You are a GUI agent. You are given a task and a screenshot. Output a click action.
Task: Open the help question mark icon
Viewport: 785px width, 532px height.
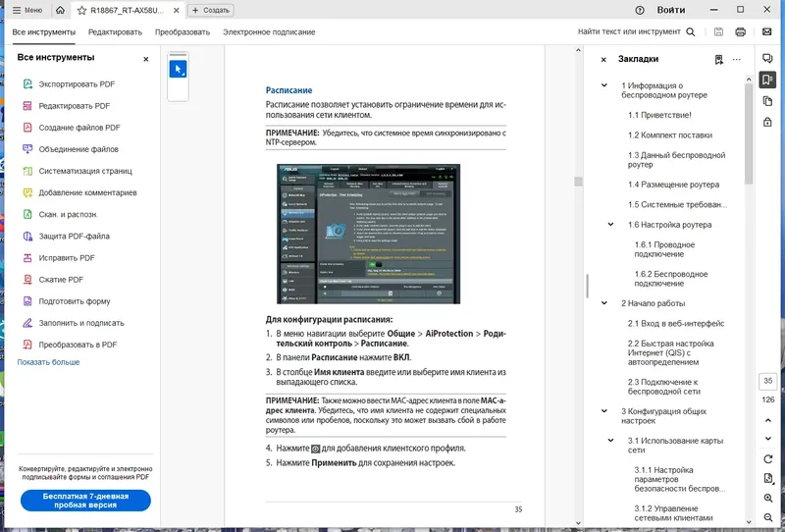point(640,10)
